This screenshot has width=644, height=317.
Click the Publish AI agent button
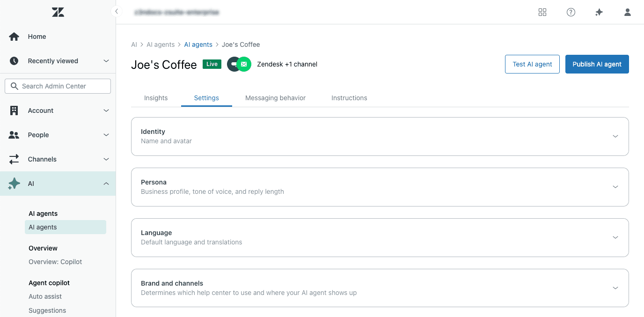(597, 64)
